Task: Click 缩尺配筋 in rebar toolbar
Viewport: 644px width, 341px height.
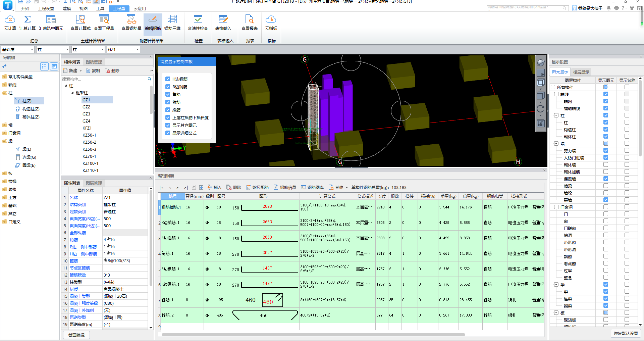Action: [258, 187]
